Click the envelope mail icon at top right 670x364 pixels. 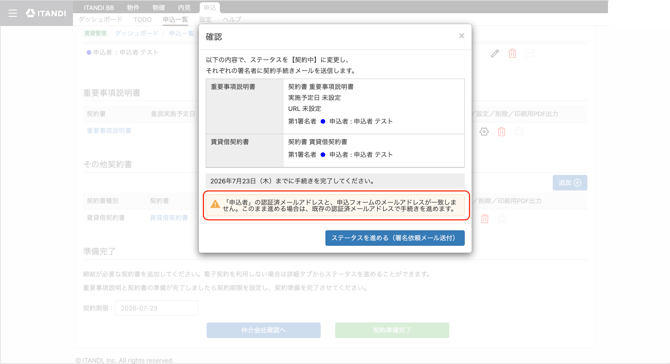pyautogui.click(x=529, y=53)
